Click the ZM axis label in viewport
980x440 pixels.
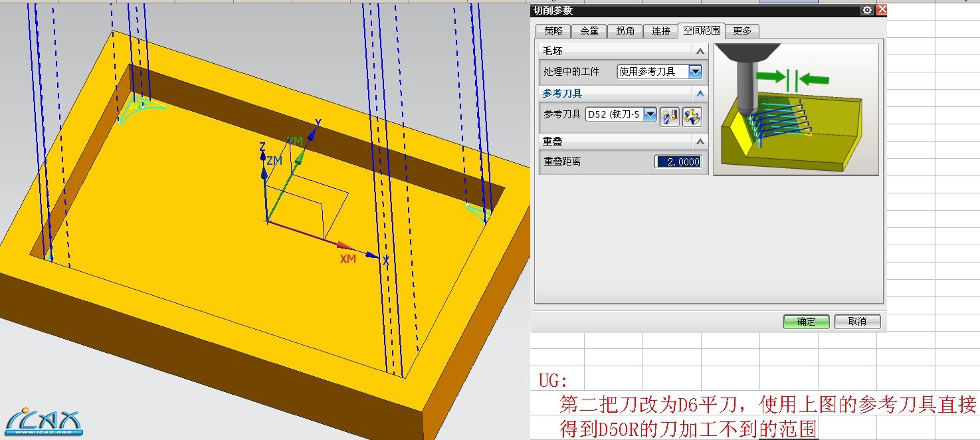(x=274, y=160)
